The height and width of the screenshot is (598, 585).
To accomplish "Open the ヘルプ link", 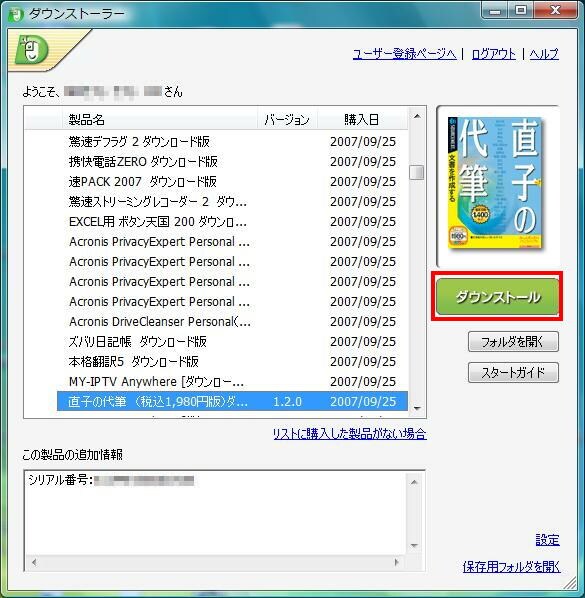I will pos(544,54).
